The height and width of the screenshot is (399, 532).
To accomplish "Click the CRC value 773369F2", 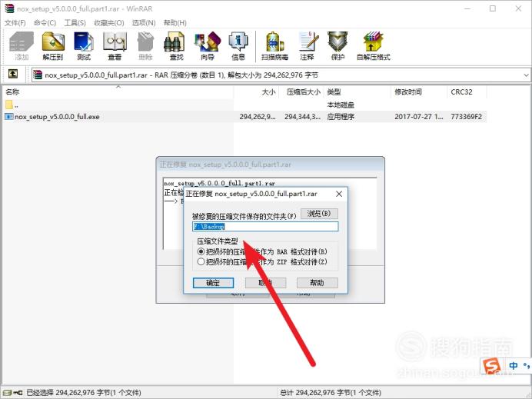I will pos(466,117).
